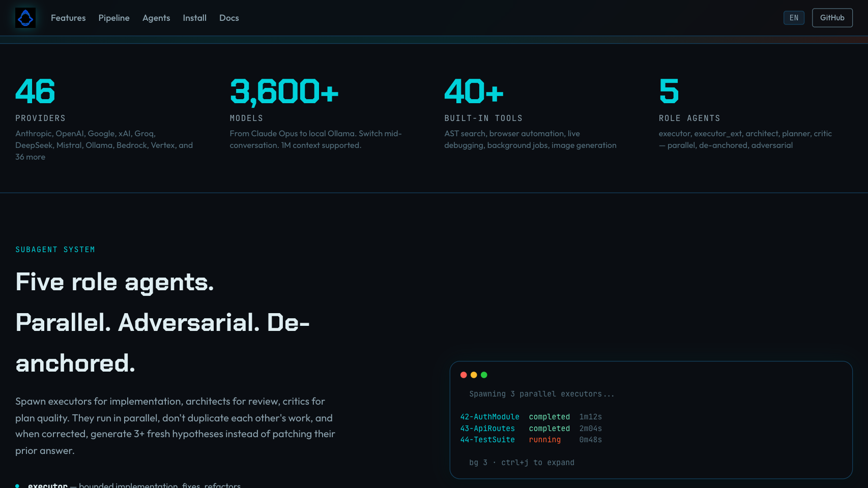Click 'executor, executor_ext, architect' description
Screen dimensions: 868x488
pos(745,139)
